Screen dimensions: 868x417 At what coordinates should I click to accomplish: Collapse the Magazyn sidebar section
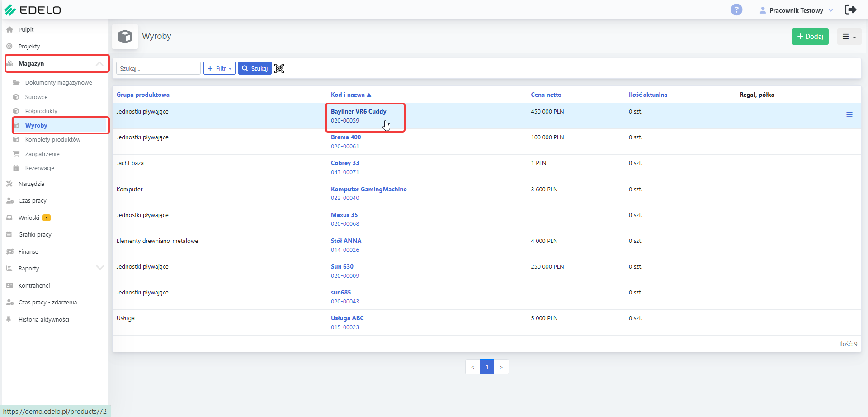(99, 64)
